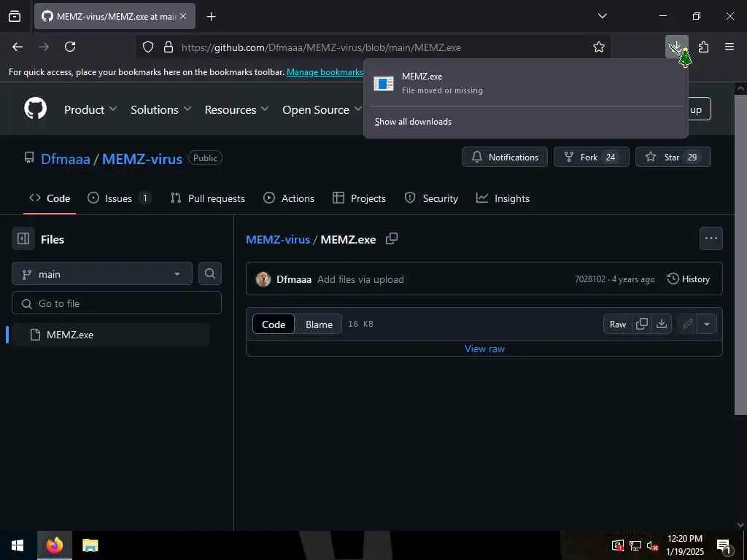Open commit 7028102 hash link
The image size is (747, 560).
point(589,279)
